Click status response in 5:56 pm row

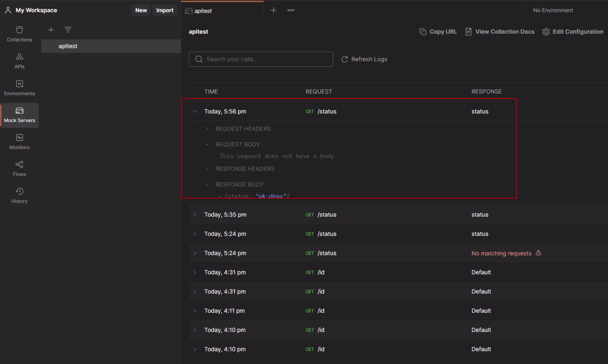[x=480, y=111]
